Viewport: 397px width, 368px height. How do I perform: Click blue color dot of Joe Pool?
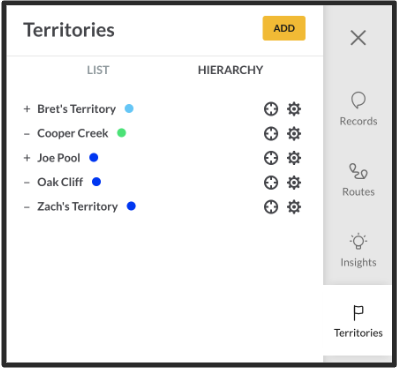pos(94,157)
